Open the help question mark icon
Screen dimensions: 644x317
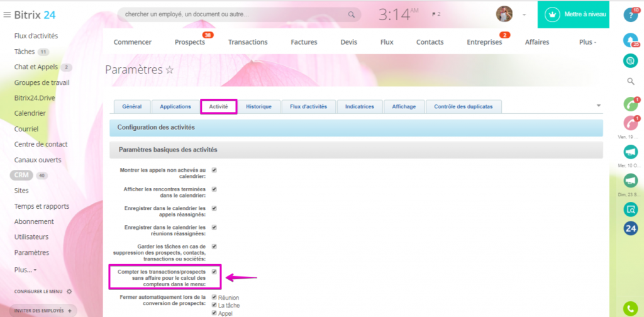point(630,15)
